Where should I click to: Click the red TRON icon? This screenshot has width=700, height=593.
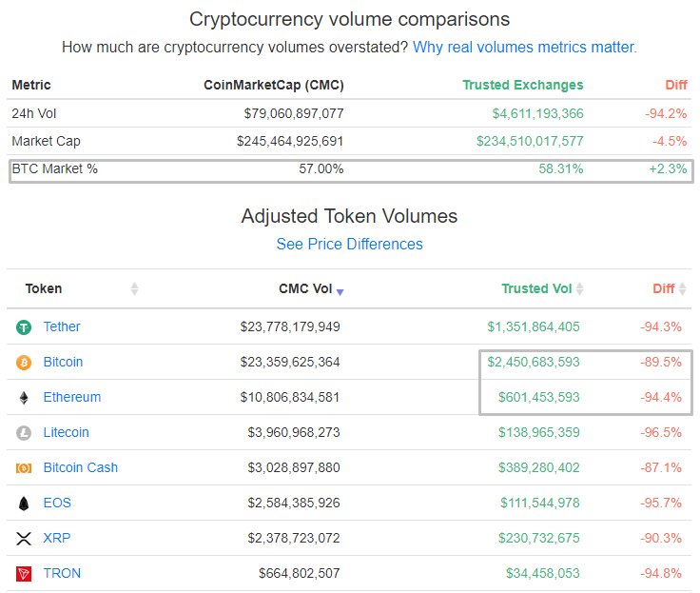point(24,574)
